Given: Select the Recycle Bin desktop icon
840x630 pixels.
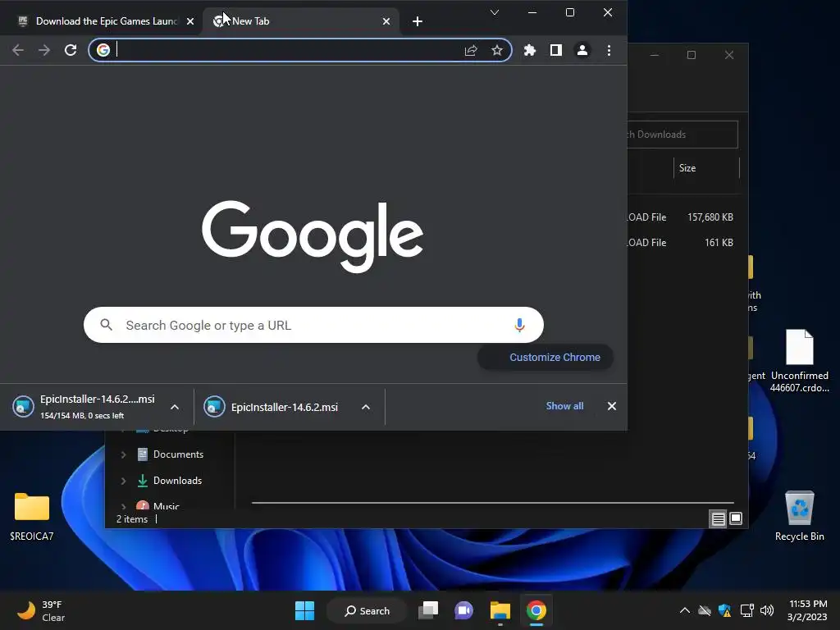Looking at the screenshot, I should (799, 516).
